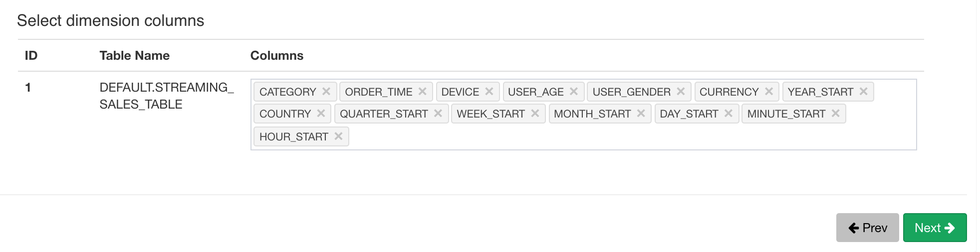
Task: Delete the DEVICE tag via its X
Action: pos(489,92)
